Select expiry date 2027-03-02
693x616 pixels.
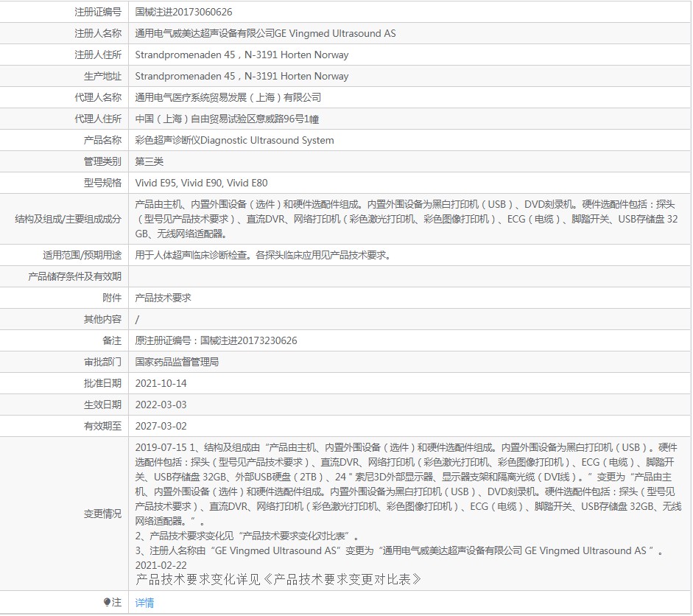click(x=161, y=426)
